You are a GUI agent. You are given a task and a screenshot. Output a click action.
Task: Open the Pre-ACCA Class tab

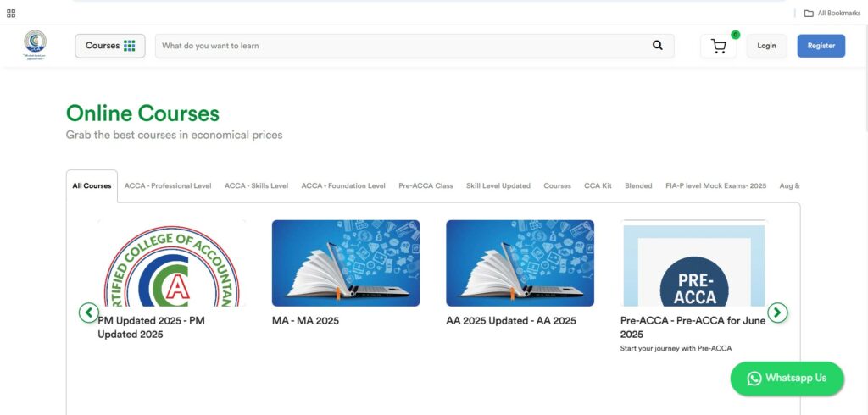[x=426, y=185]
